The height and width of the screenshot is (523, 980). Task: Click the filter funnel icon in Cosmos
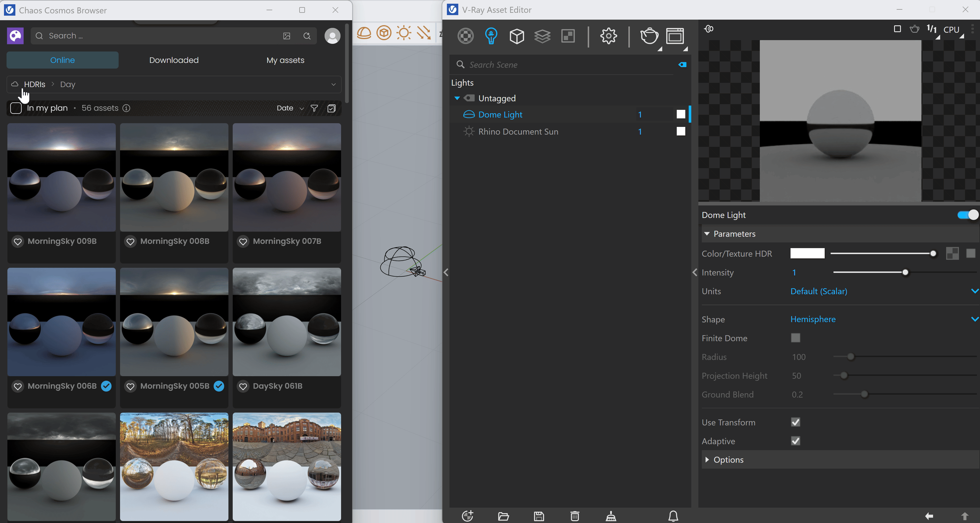[x=314, y=108]
